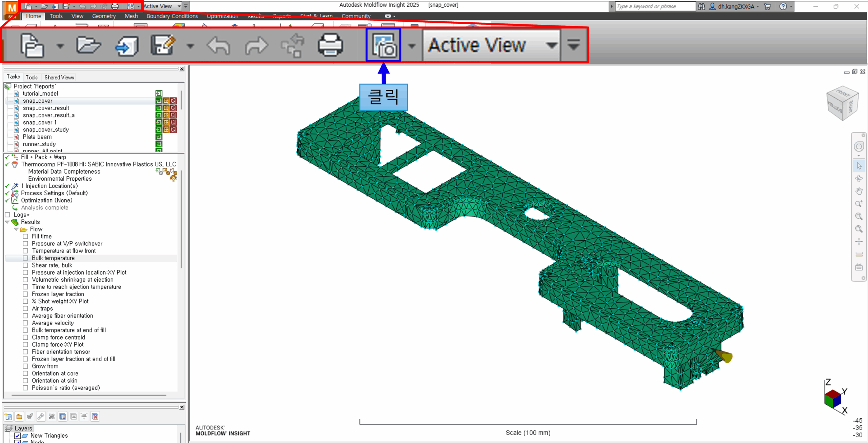The width and height of the screenshot is (868, 443).
Task: Open the small arrow under the navigation wheel
Action: point(859,156)
